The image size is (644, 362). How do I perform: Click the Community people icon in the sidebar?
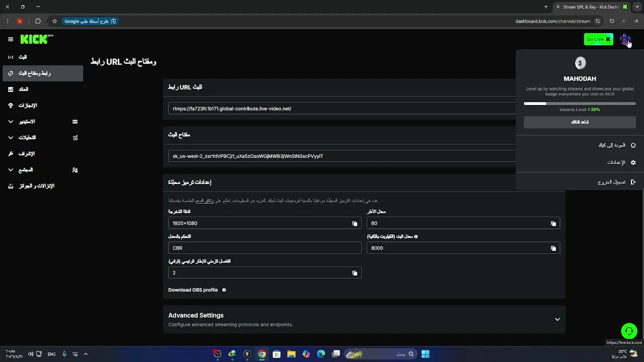tap(75, 170)
